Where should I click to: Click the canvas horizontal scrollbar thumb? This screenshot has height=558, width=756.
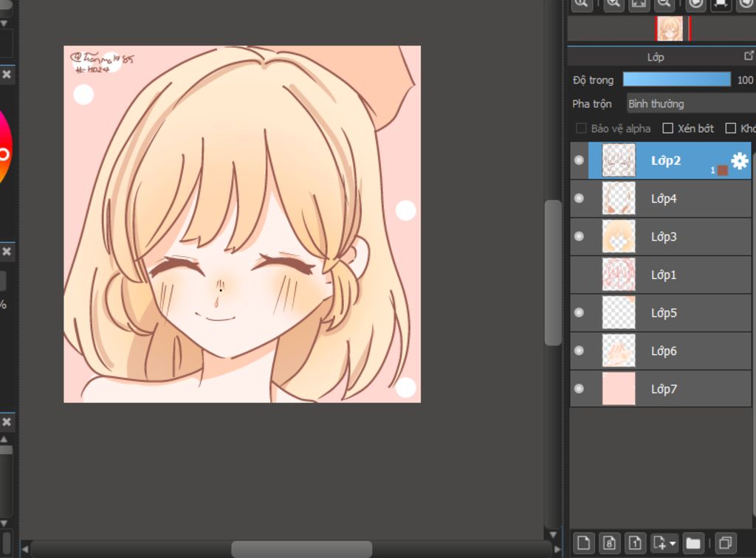click(x=302, y=549)
